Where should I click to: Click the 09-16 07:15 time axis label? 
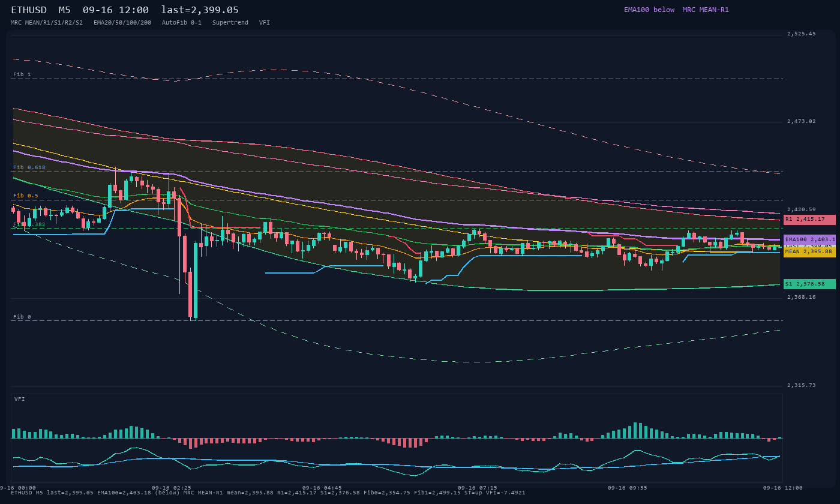point(478,488)
